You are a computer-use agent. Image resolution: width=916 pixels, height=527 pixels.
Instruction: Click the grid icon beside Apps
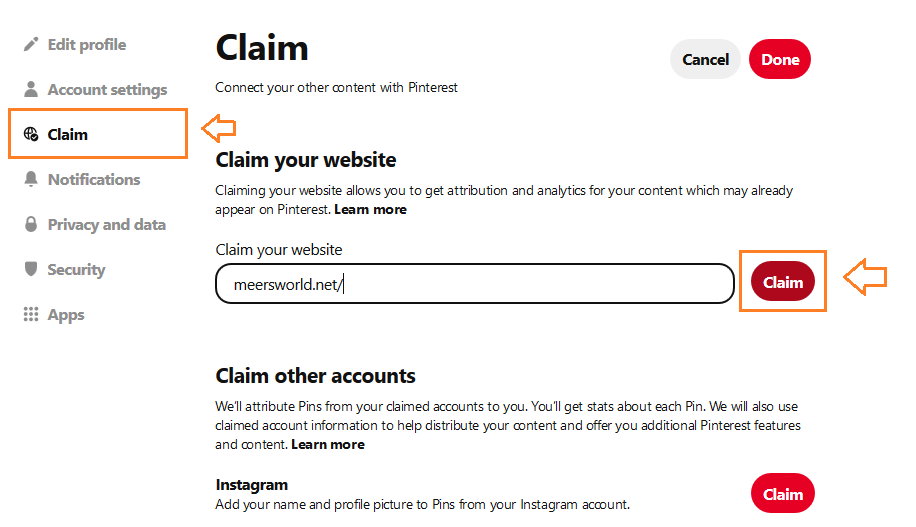pos(31,315)
